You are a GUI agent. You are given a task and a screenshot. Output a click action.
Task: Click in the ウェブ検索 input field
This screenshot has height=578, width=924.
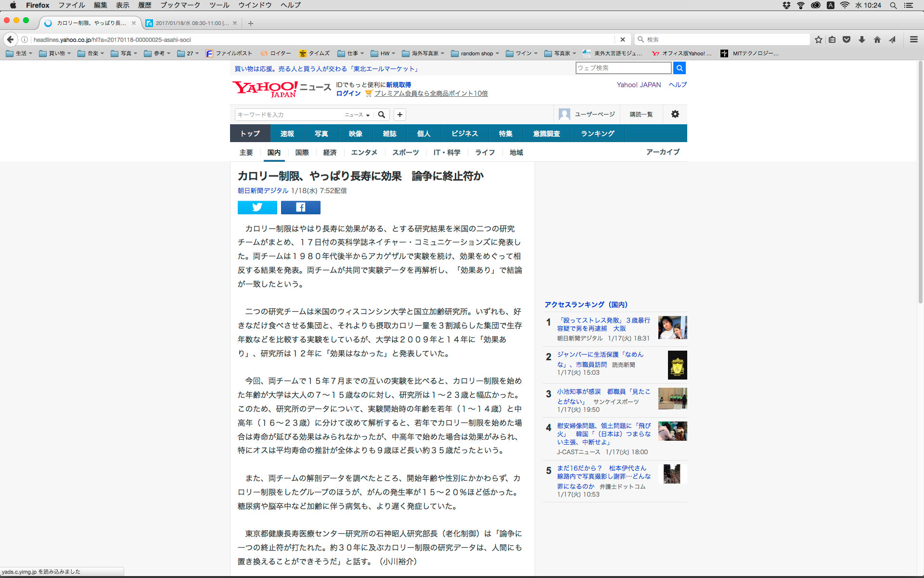pyautogui.click(x=623, y=68)
